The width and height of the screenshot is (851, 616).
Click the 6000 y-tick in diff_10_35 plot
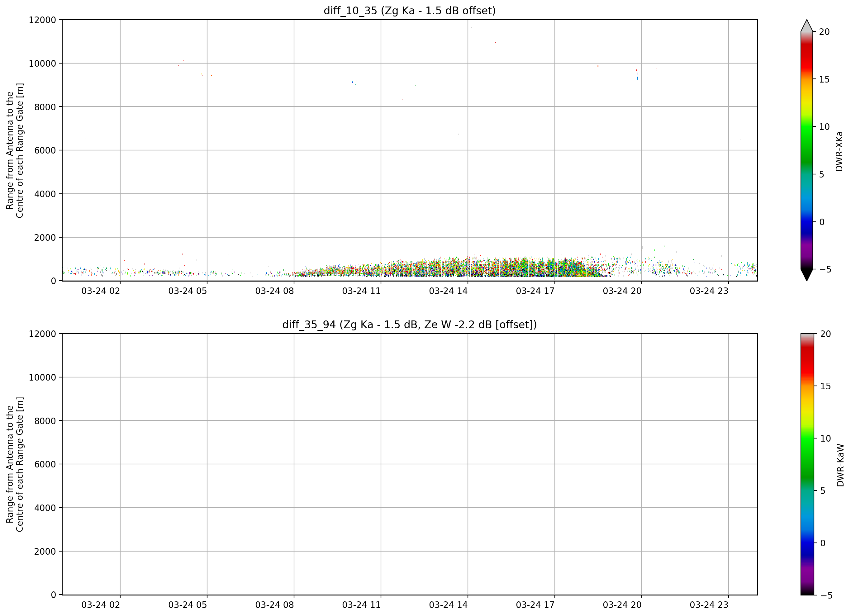45,150
